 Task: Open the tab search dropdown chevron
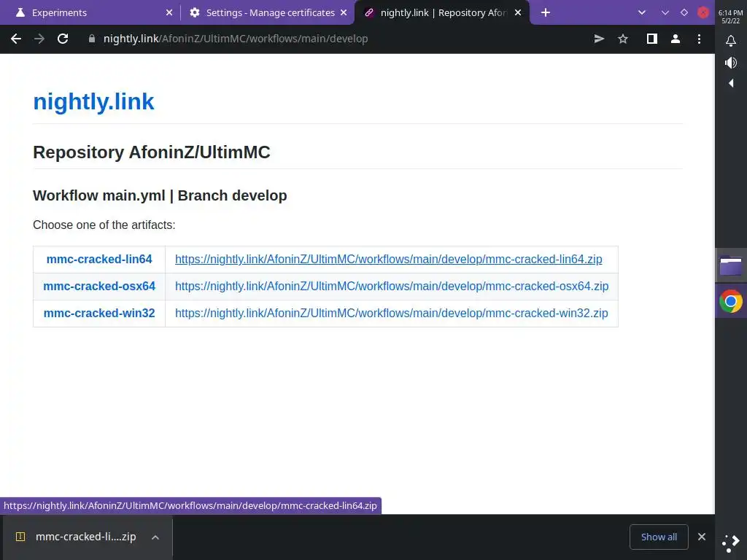tap(642, 13)
